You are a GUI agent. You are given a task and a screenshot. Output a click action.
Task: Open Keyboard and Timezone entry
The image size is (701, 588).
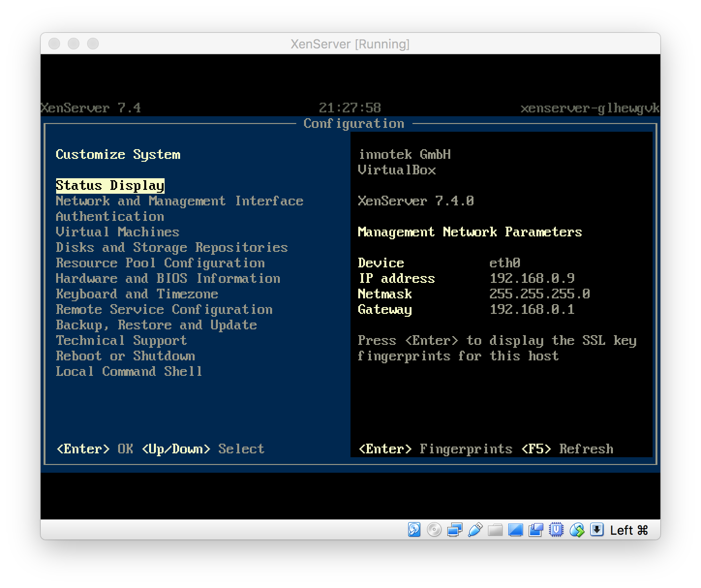[x=137, y=294]
